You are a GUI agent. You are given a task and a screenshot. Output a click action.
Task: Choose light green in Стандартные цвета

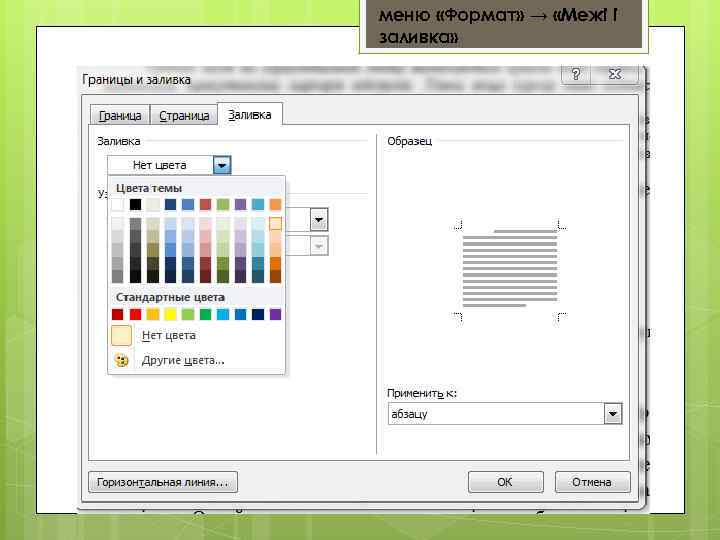(x=188, y=315)
